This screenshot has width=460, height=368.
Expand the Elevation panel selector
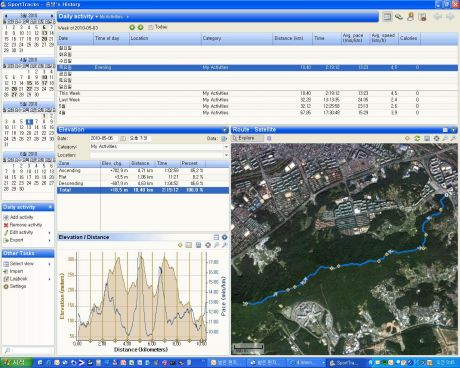click(x=225, y=130)
